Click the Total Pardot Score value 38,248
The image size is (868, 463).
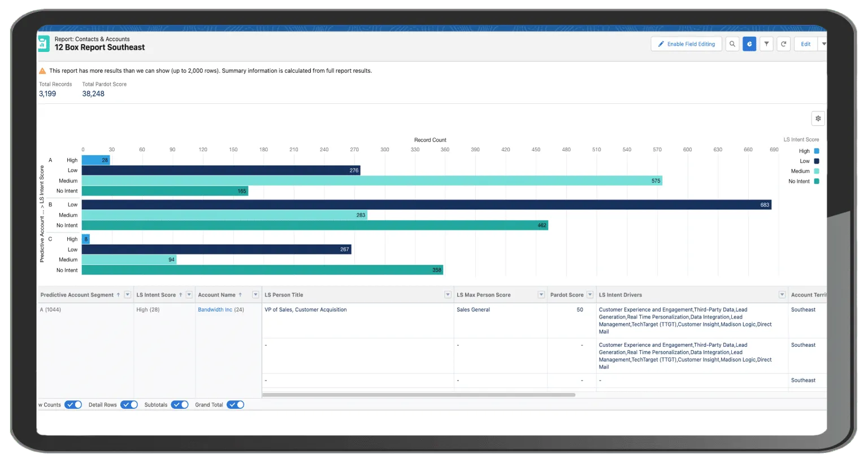click(x=93, y=94)
